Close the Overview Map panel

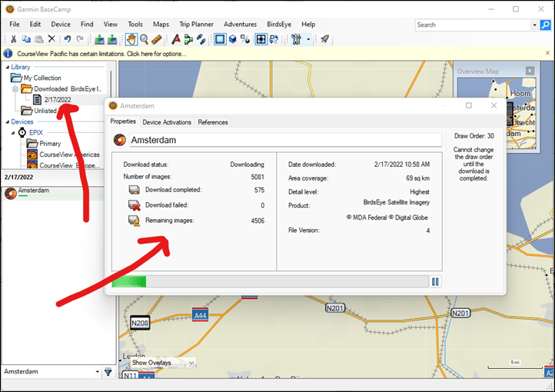[530, 71]
